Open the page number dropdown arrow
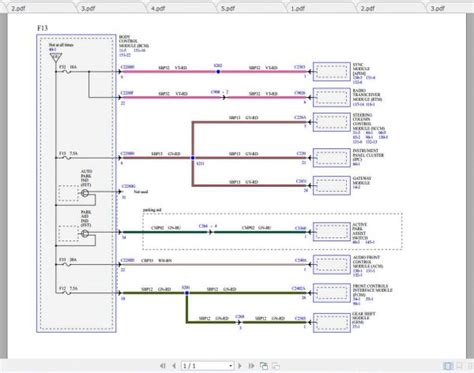 pos(230,366)
